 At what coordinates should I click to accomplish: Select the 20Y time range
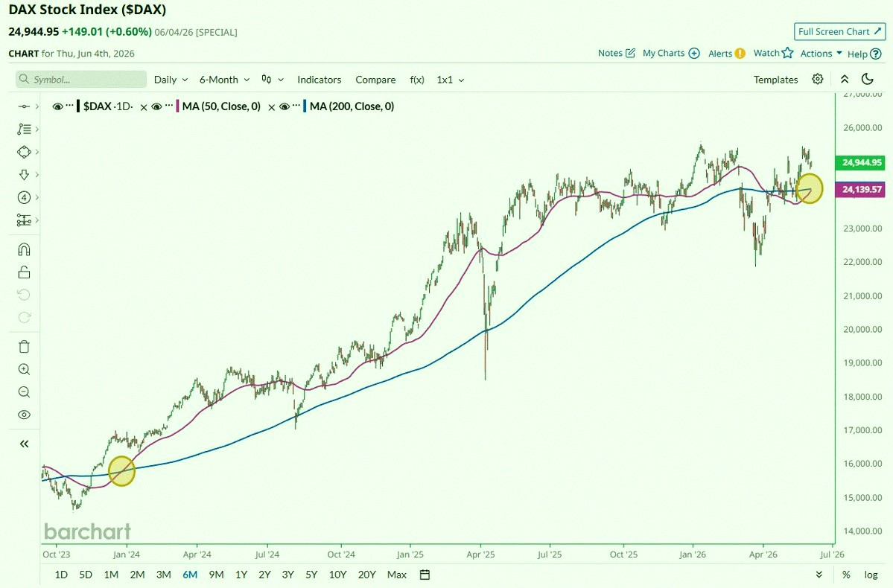pos(366,575)
